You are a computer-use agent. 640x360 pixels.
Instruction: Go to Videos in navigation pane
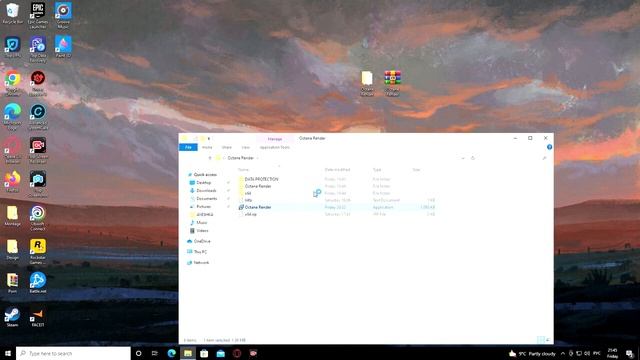202,231
